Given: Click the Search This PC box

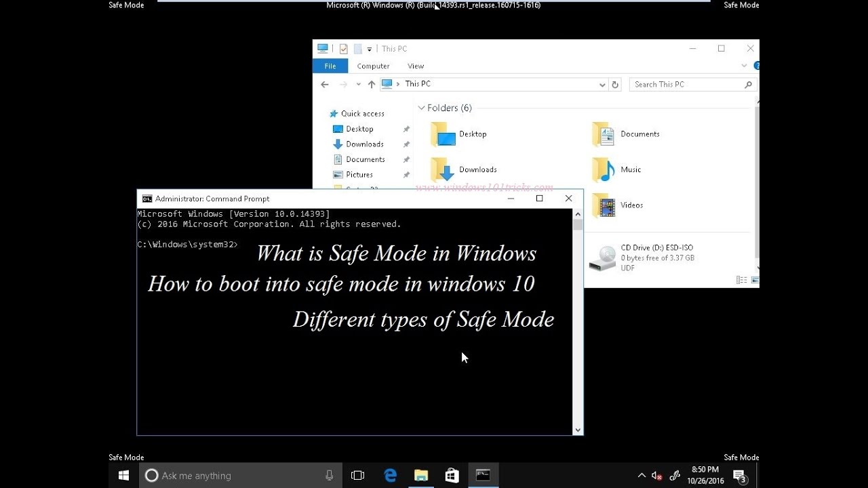Looking at the screenshot, I should pyautogui.click(x=692, y=85).
